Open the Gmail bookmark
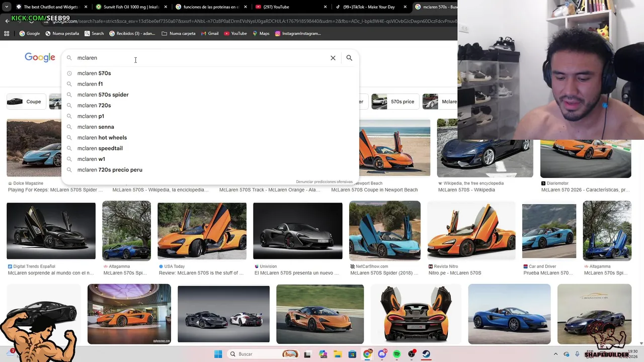Viewport: 644px width, 362px height. coord(210,34)
